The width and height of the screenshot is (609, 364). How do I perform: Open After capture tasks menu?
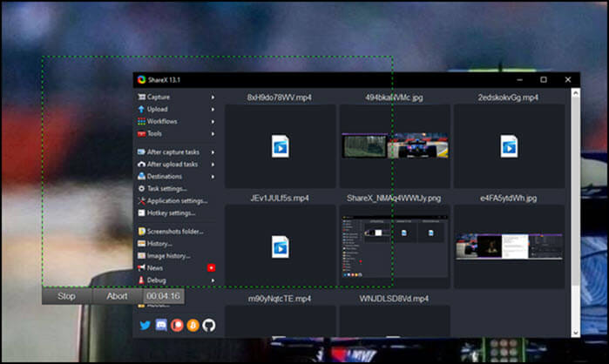tap(175, 152)
